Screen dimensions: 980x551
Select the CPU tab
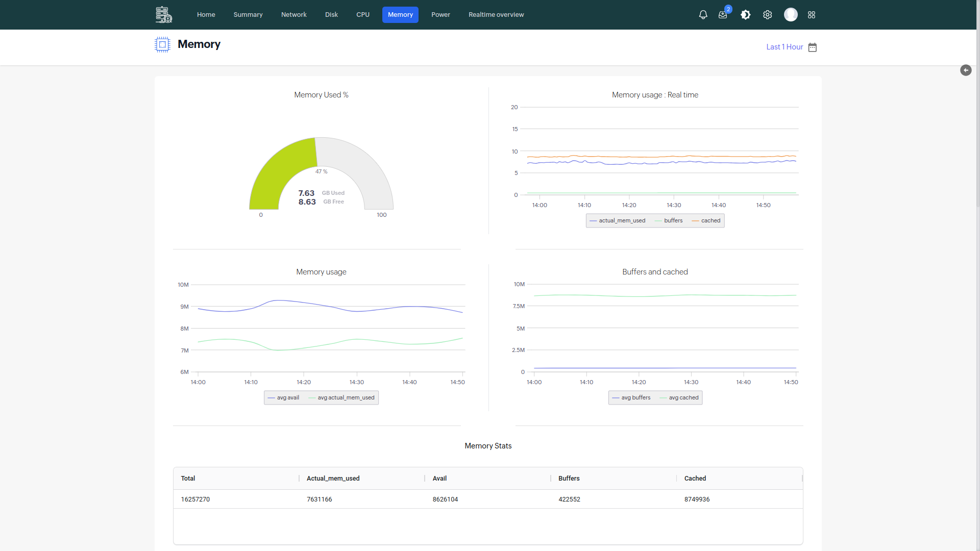click(x=363, y=14)
